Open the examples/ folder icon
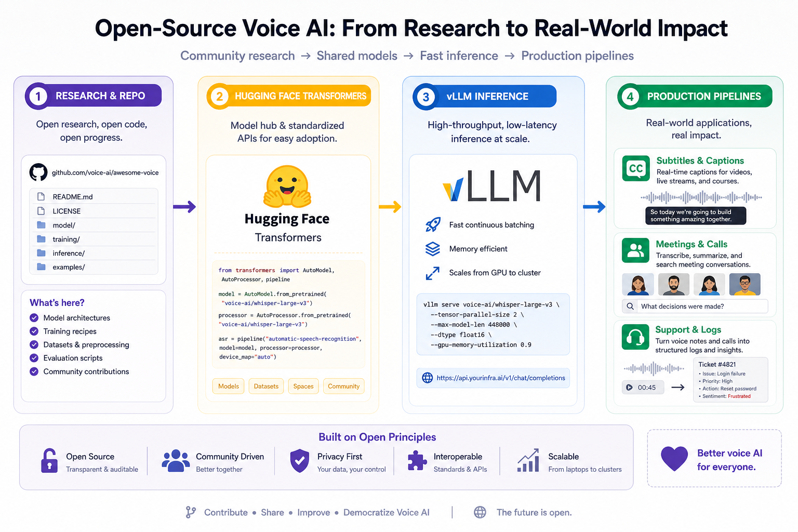The height and width of the screenshot is (532, 798). click(41, 267)
